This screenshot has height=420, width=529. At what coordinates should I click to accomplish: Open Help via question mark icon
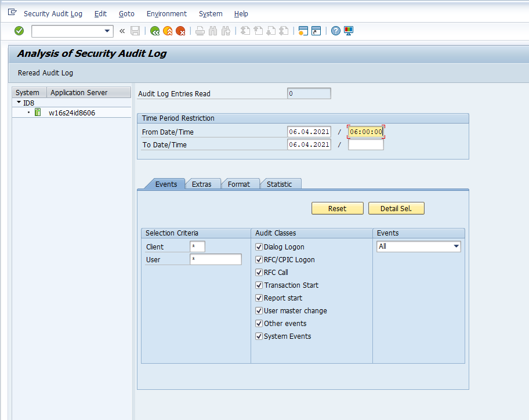[x=336, y=31]
